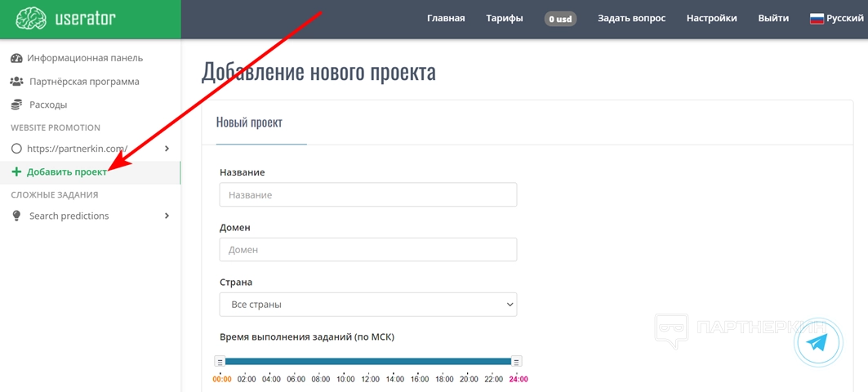Click the Userator brain logo icon
Image resolution: width=868 pixels, height=392 pixels.
(32, 18)
